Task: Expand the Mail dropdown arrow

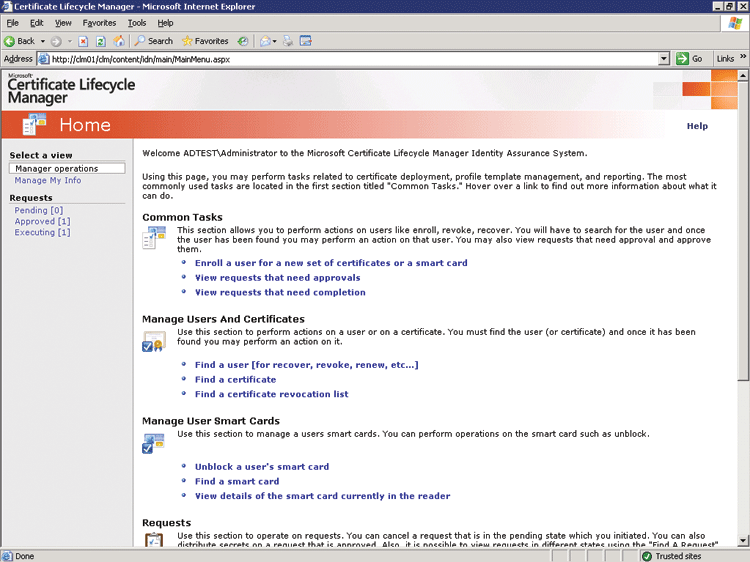Action: (x=275, y=42)
